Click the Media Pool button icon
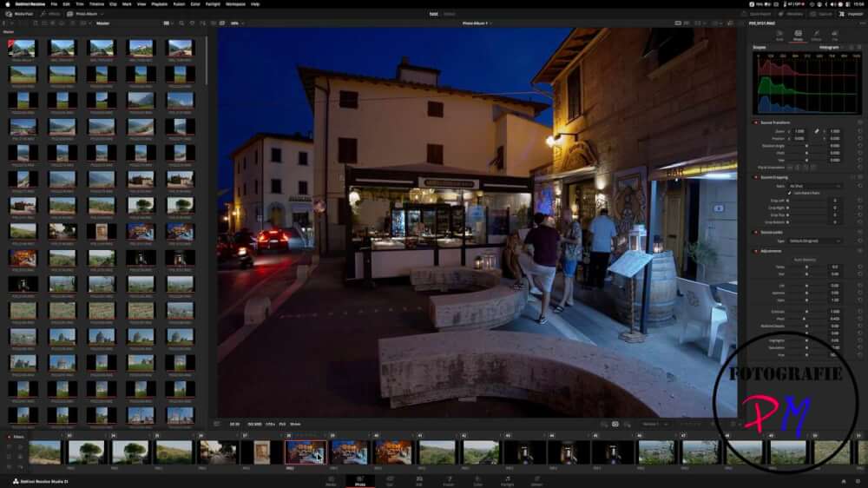 click(9, 14)
